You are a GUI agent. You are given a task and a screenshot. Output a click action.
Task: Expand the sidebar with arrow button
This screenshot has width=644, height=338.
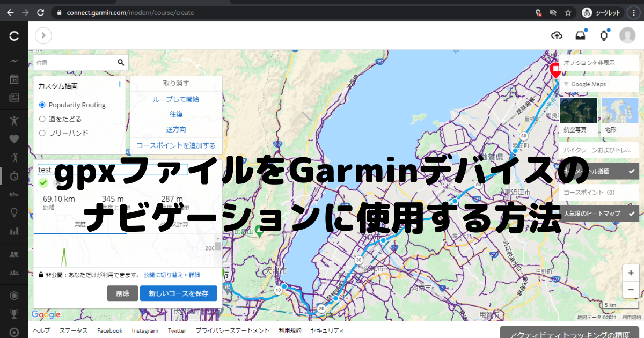point(43,36)
